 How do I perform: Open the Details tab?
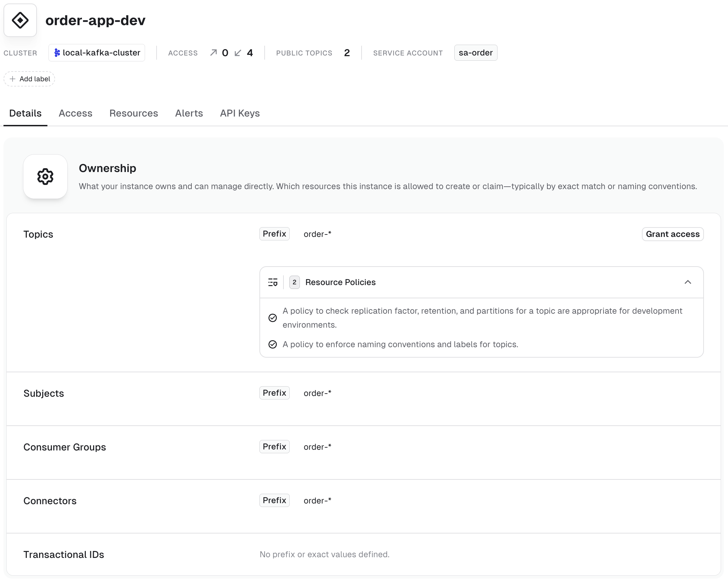point(25,113)
